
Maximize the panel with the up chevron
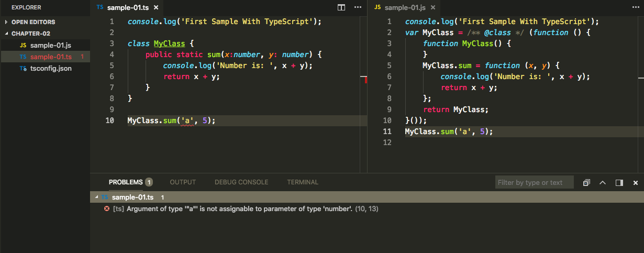click(603, 183)
